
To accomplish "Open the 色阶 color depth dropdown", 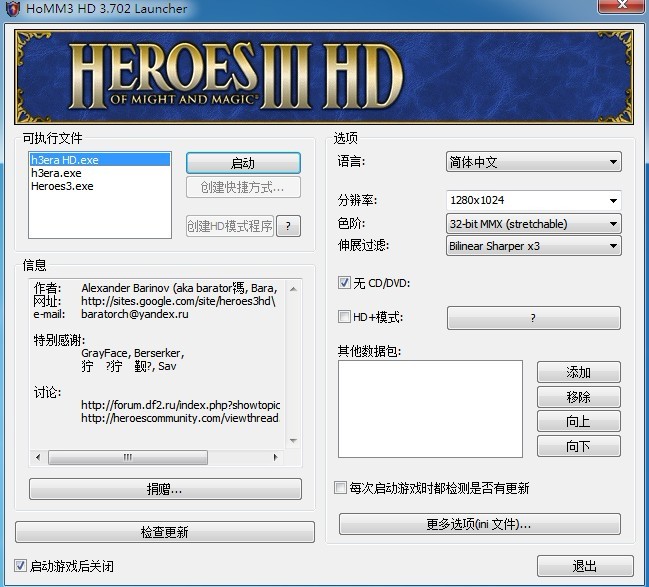I will (533, 224).
